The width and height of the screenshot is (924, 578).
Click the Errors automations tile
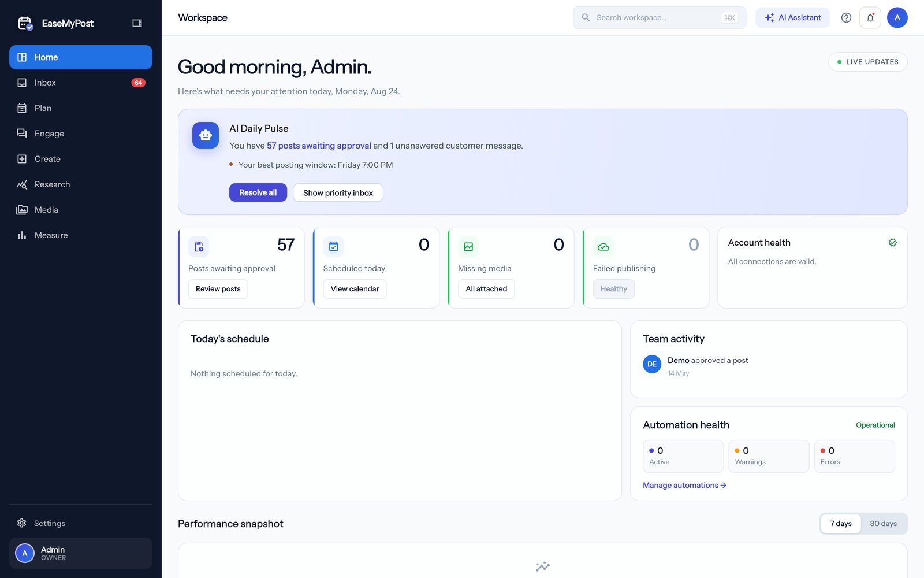click(855, 456)
